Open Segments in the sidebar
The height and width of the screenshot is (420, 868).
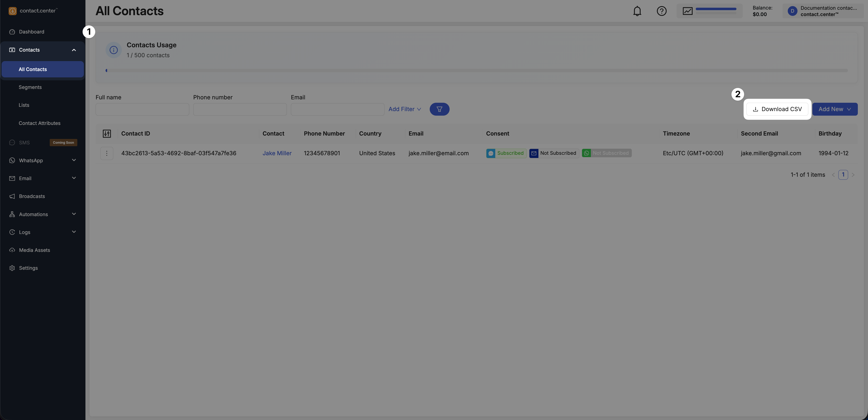(30, 87)
